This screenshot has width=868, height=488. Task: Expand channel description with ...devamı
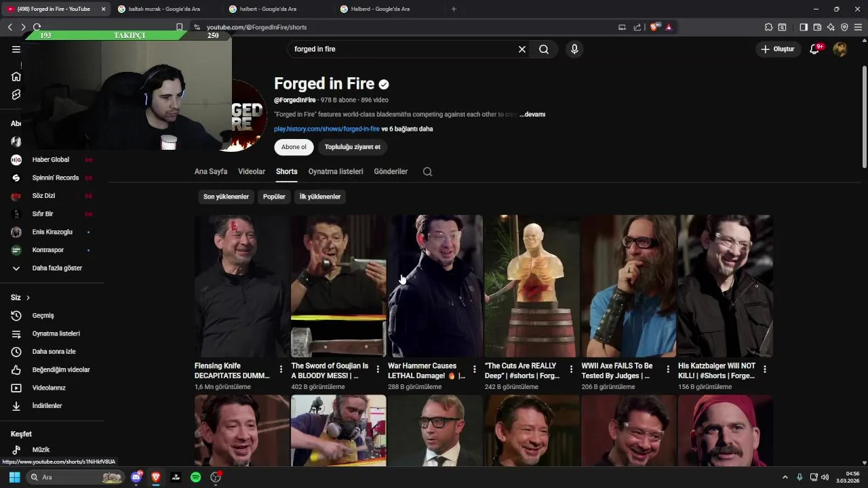pyautogui.click(x=532, y=115)
